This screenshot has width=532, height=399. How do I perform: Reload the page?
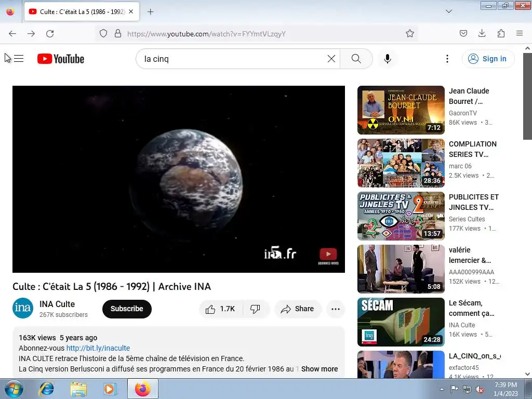click(50, 34)
